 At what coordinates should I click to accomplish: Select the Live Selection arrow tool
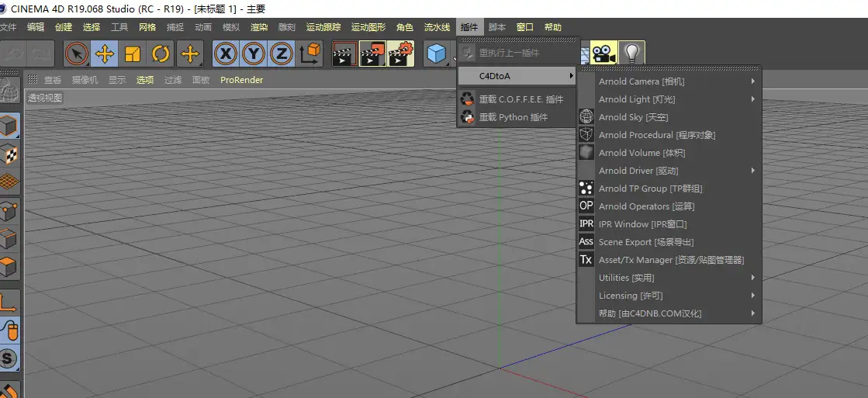tap(77, 54)
